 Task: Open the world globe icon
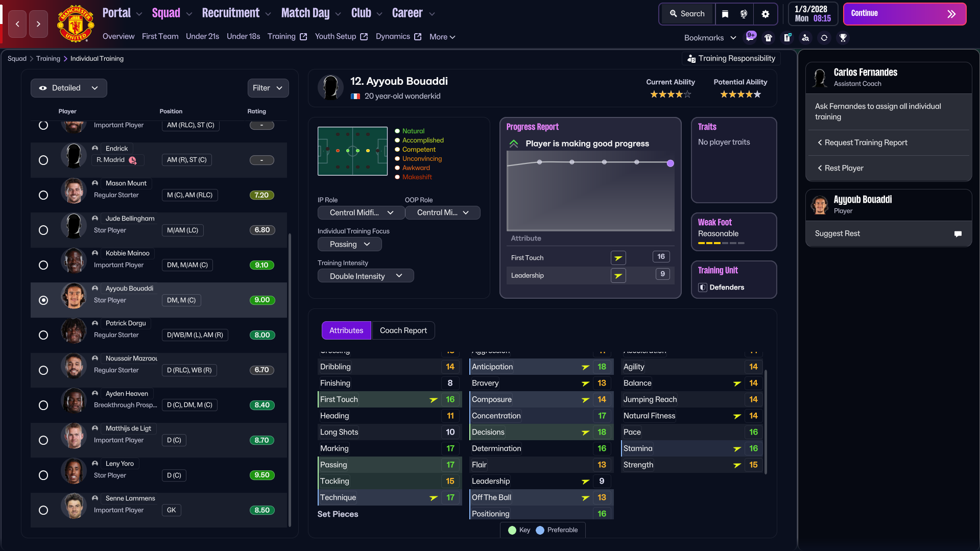pos(744,14)
